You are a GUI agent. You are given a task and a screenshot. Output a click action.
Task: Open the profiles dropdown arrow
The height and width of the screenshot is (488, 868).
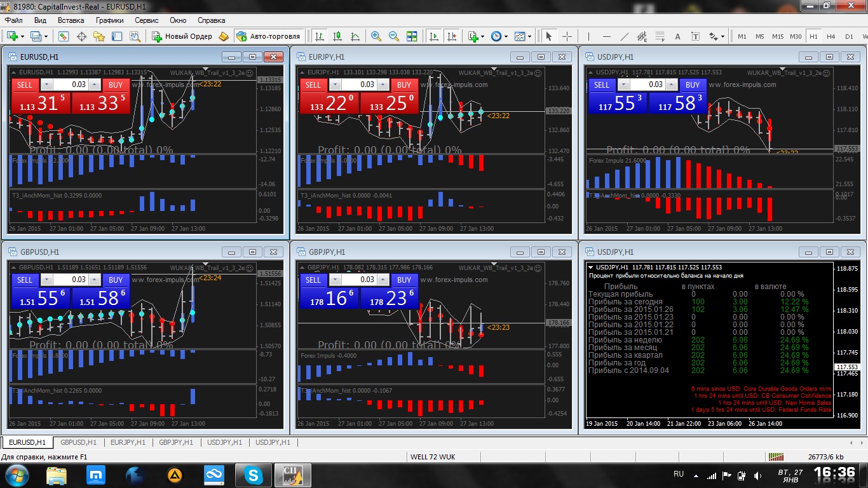[x=46, y=36]
